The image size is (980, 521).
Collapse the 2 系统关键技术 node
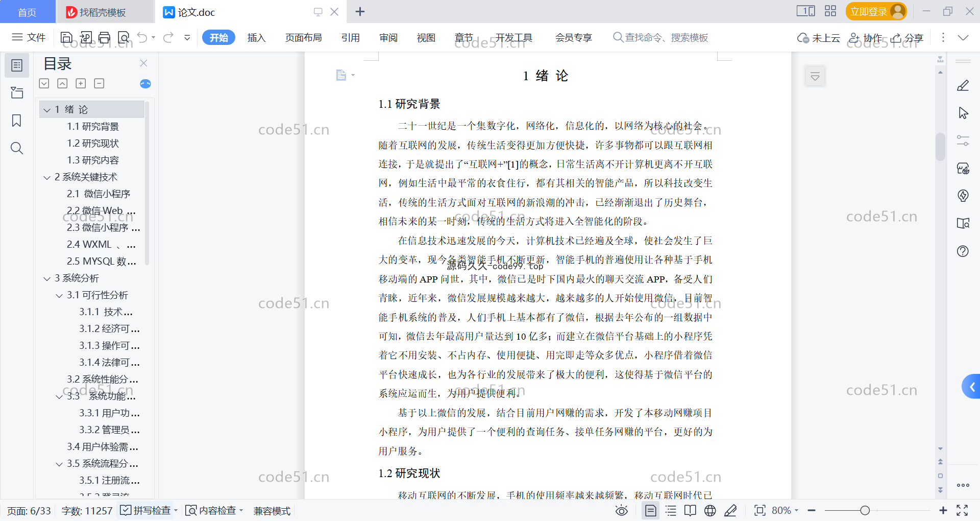click(47, 177)
